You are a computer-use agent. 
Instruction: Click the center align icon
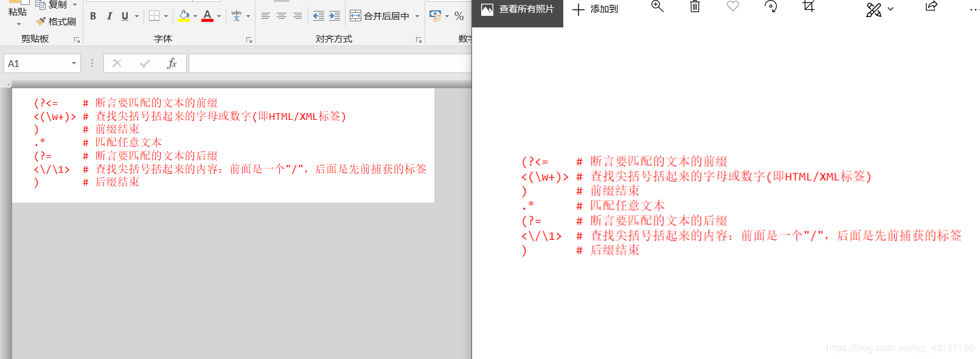pos(281,16)
